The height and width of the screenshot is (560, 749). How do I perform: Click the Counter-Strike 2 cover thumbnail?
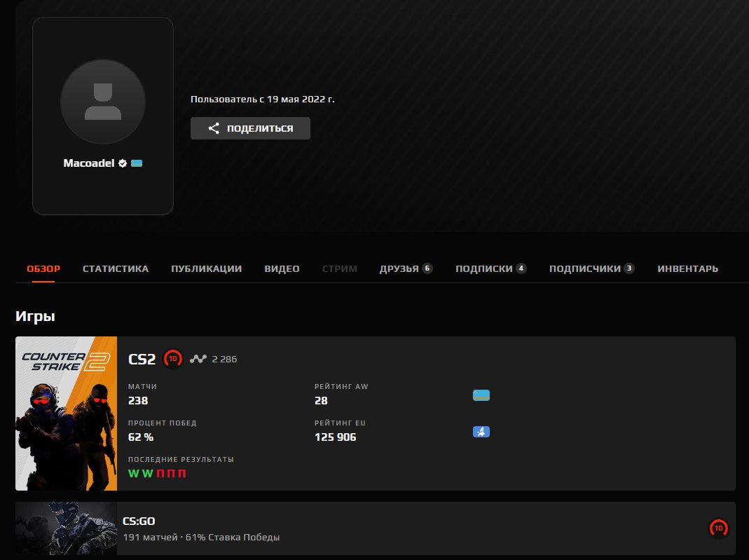(x=66, y=414)
